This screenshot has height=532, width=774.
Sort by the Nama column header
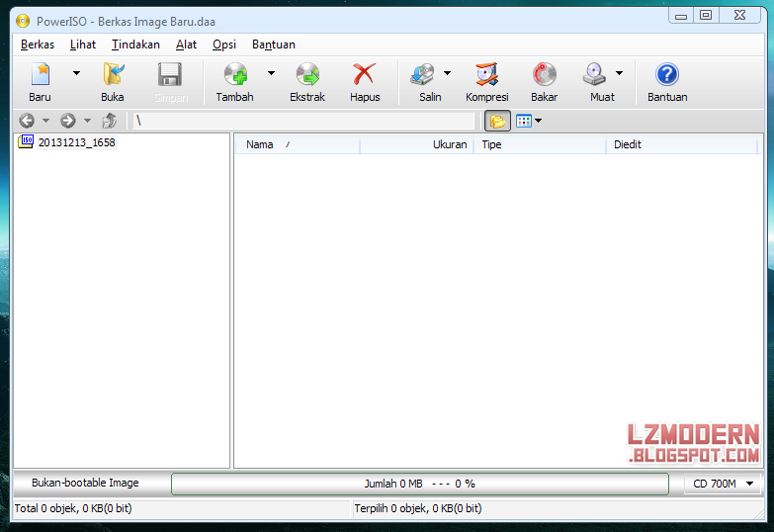click(x=298, y=144)
